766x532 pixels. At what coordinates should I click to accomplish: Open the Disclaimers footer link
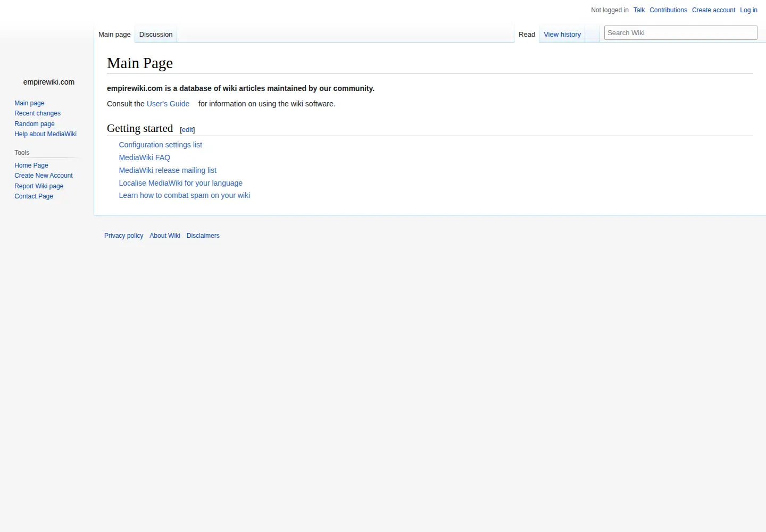coord(203,236)
